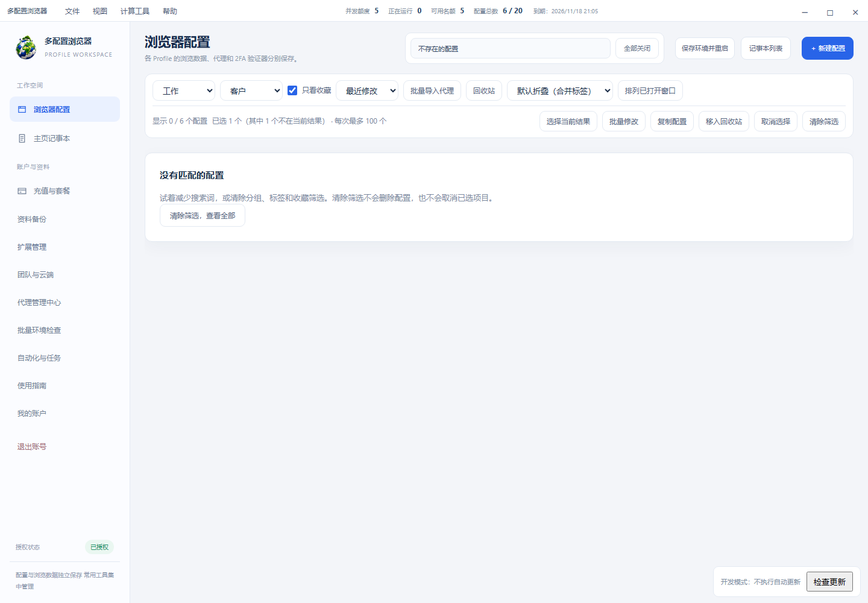Click 批量导入代理 button
868x603 pixels.
pyautogui.click(x=432, y=91)
